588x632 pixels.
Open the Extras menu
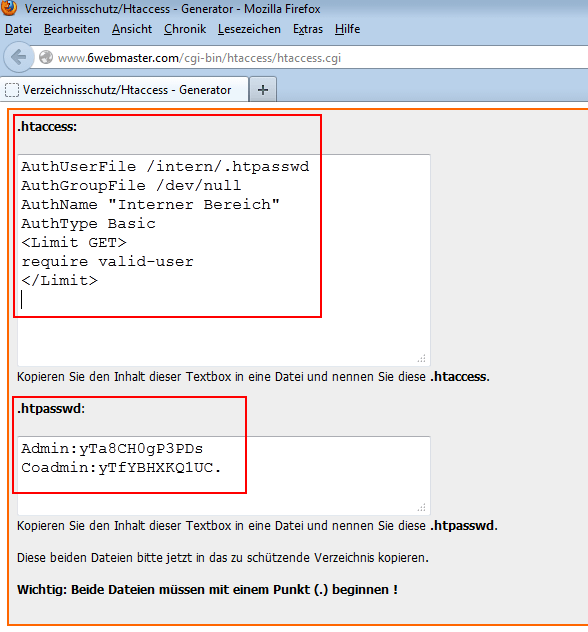coord(308,29)
